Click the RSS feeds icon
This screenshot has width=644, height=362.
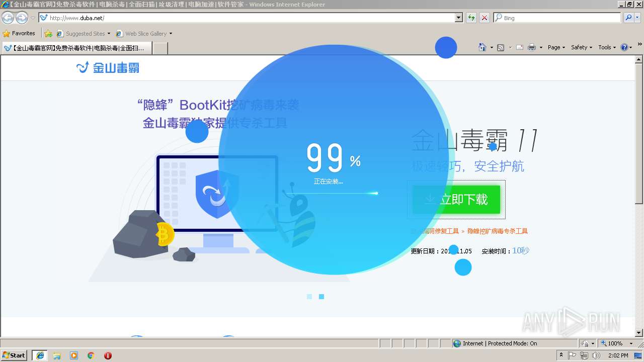(501, 47)
